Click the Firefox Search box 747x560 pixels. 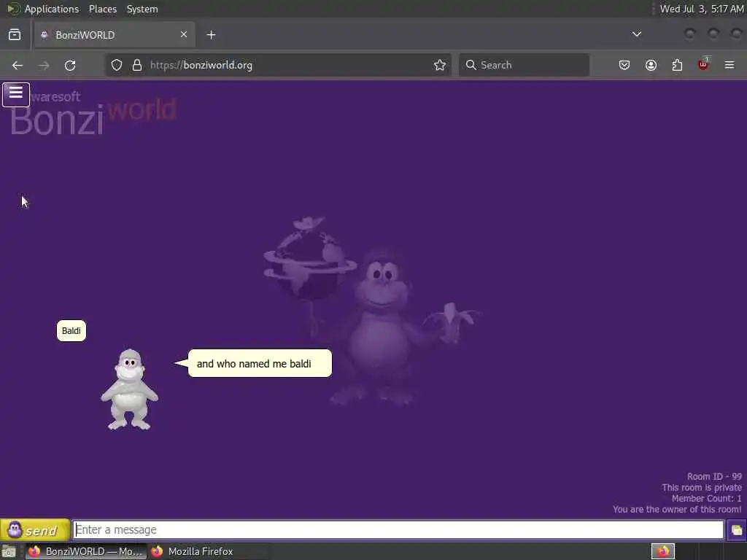524,65
